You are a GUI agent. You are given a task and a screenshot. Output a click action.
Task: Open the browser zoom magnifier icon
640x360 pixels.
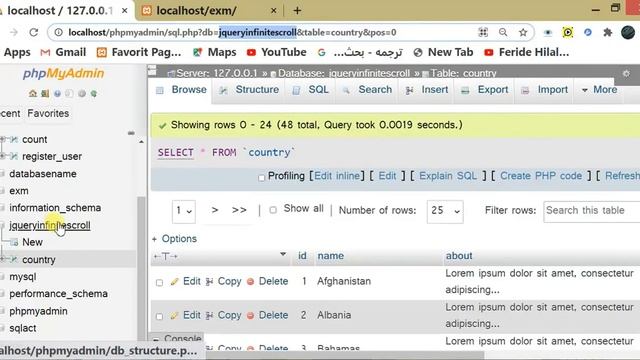coord(503,32)
